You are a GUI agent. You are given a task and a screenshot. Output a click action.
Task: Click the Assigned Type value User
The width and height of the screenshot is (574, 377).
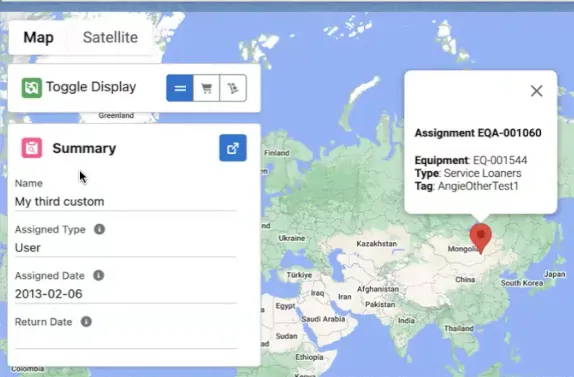(28, 248)
